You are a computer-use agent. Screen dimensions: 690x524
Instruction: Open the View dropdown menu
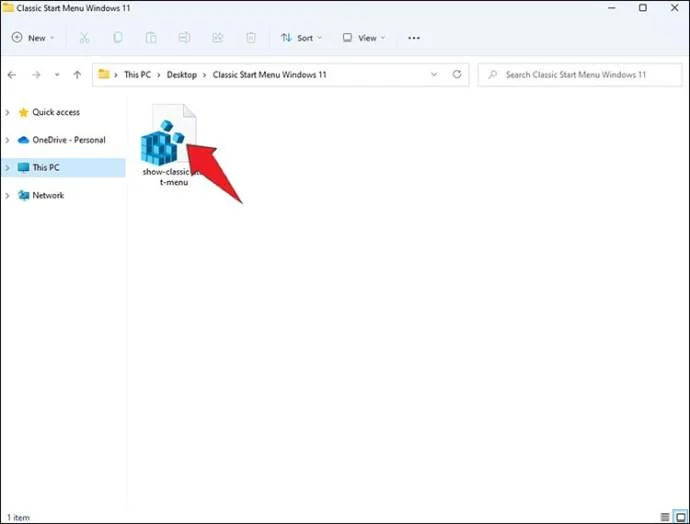point(364,38)
